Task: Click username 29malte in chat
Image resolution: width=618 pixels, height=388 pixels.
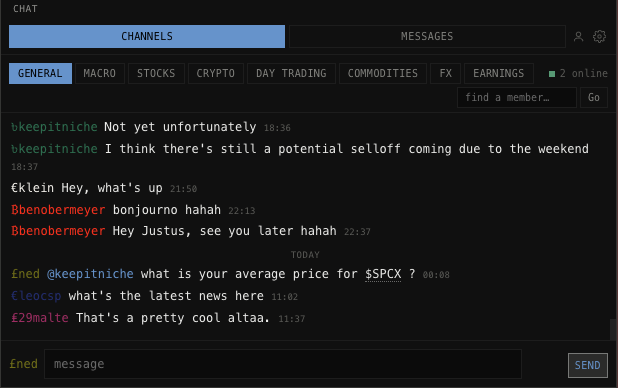Action: click(40, 318)
